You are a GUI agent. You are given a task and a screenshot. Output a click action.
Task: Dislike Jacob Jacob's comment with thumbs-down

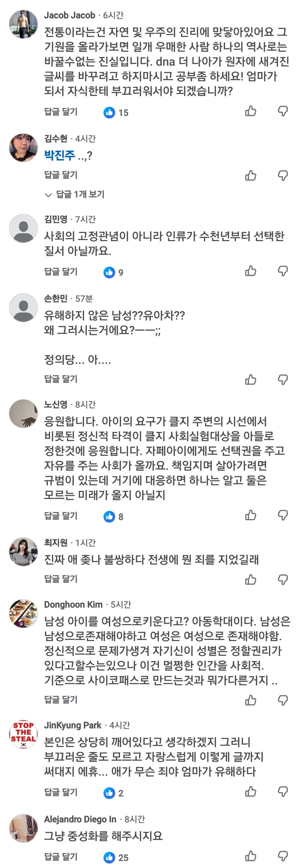tap(282, 111)
